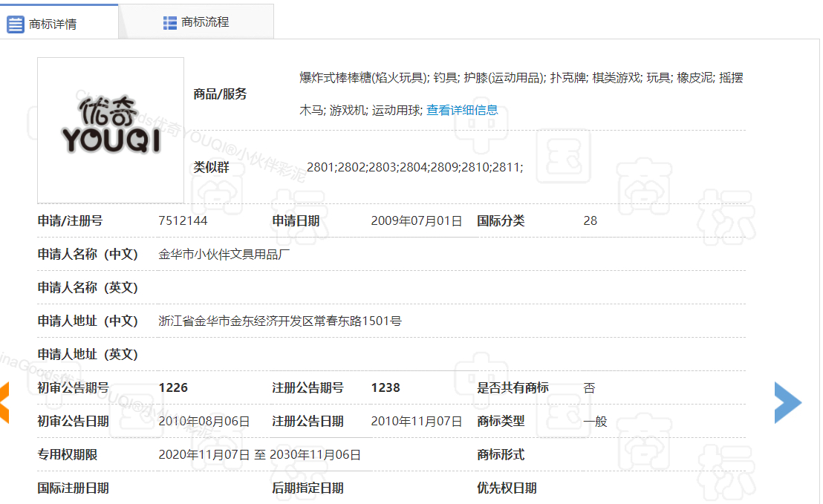The image size is (823, 504).
Task: Click the 商标类型 label
Action: (x=501, y=421)
